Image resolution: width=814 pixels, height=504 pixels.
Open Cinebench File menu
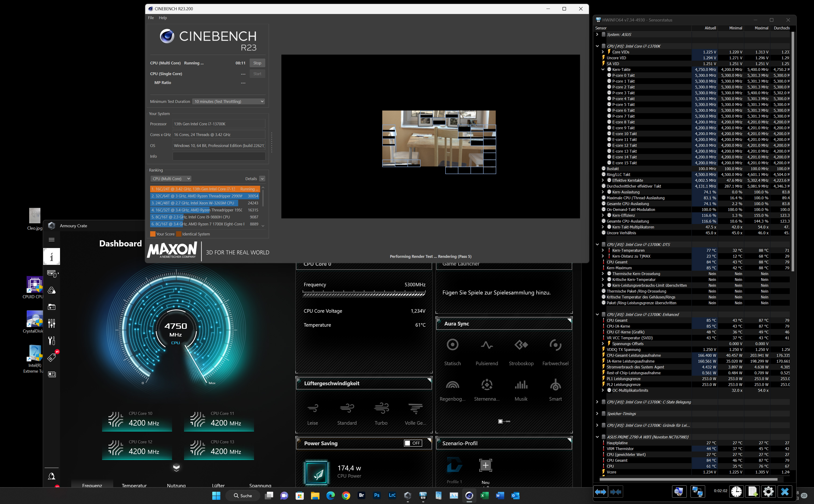151,18
